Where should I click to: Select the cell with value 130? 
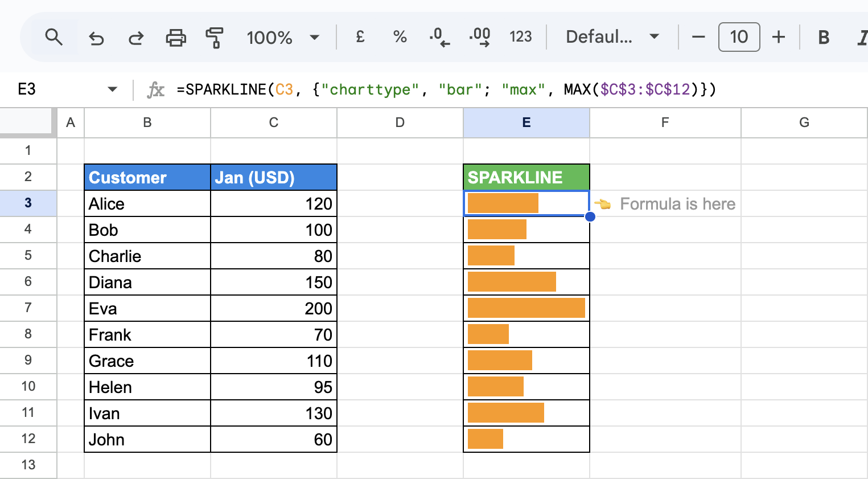(274, 413)
